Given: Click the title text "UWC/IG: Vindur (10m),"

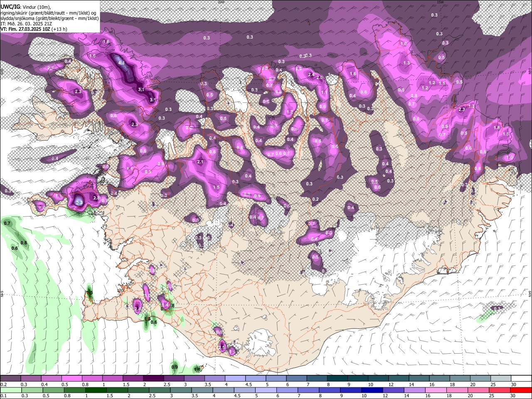Looking at the screenshot, I should (26, 7).
